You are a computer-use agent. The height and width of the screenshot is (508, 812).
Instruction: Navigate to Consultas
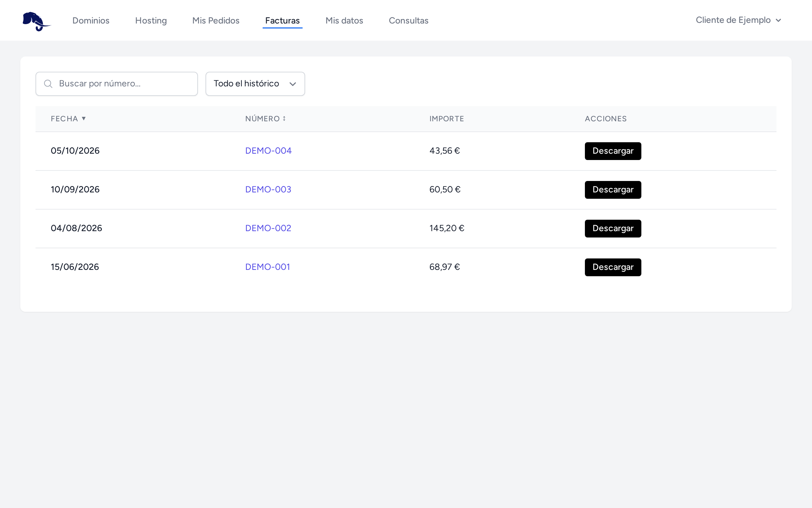[x=409, y=21]
